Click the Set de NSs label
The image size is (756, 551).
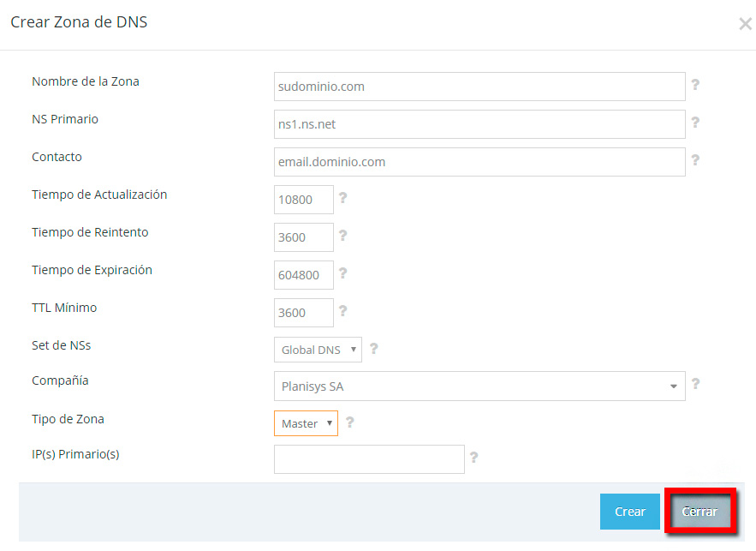pos(62,345)
